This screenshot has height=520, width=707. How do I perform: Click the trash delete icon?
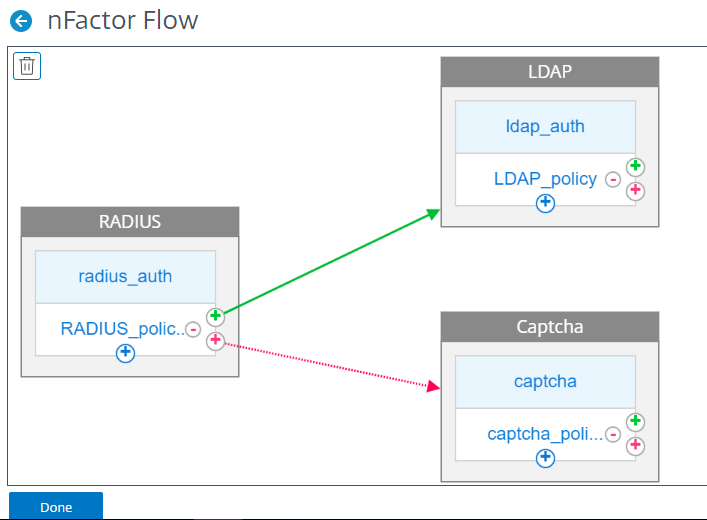27,66
